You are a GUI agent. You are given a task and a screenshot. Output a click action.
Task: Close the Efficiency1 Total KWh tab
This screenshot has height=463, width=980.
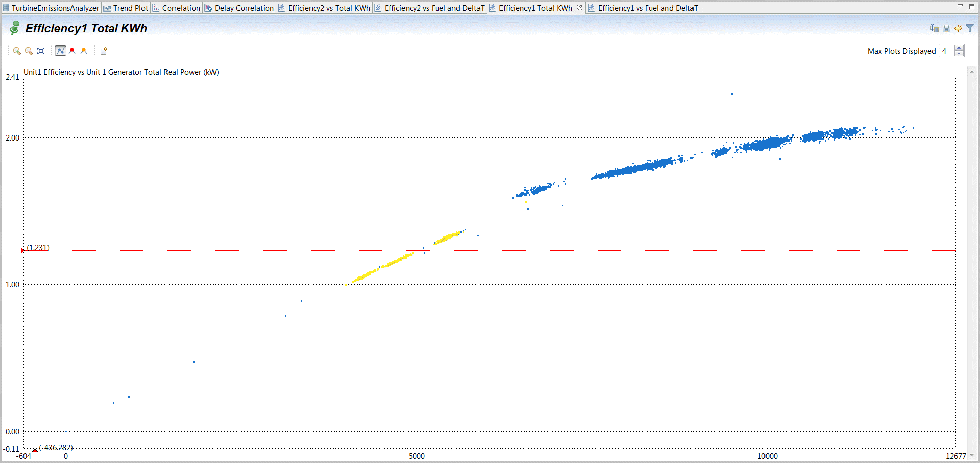click(x=579, y=8)
